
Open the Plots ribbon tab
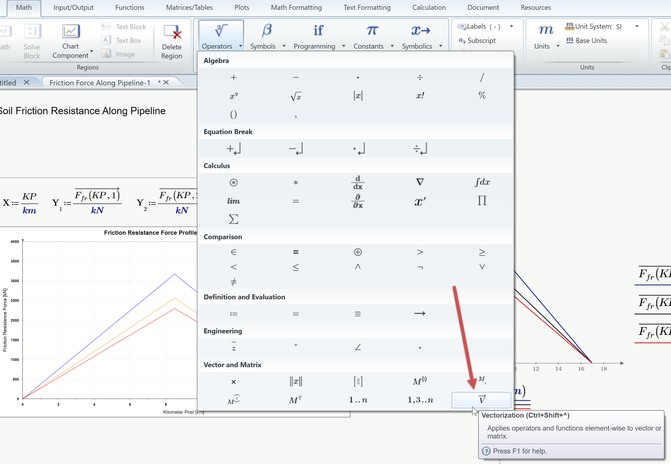pos(242,8)
